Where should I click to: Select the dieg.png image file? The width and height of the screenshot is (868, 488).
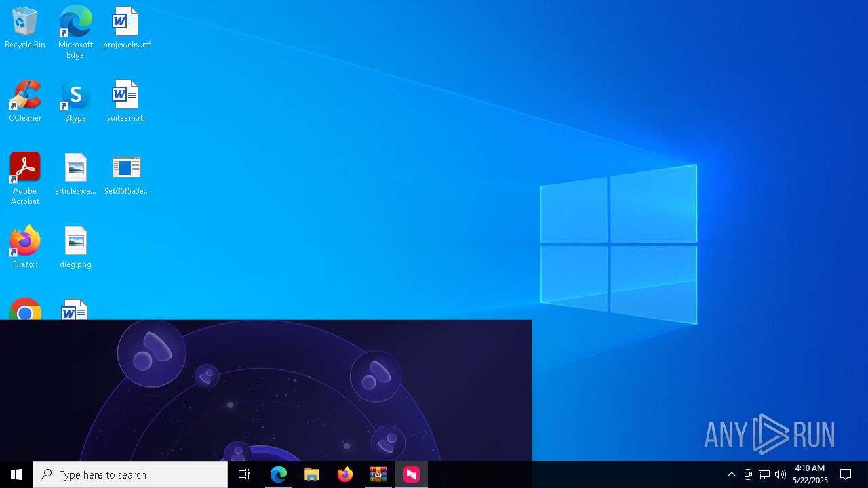click(75, 247)
